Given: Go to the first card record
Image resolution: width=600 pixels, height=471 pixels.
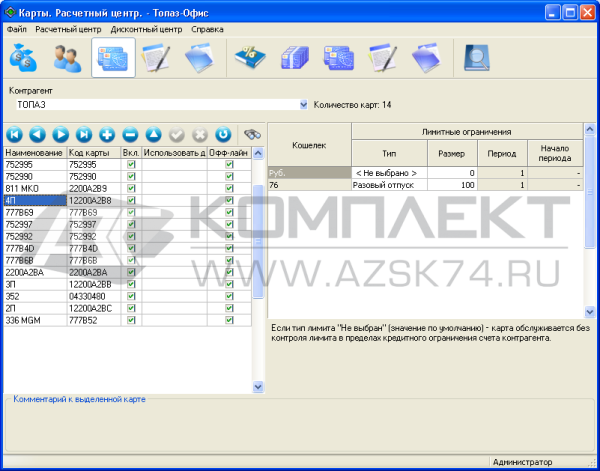Looking at the screenshot, I should pyautogui.click(x=14, y=134).
